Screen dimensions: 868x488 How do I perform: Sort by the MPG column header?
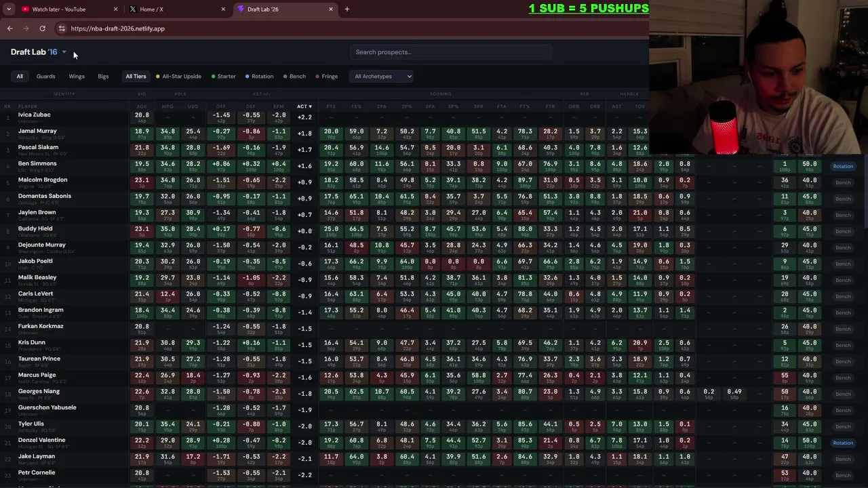(167, 106)
